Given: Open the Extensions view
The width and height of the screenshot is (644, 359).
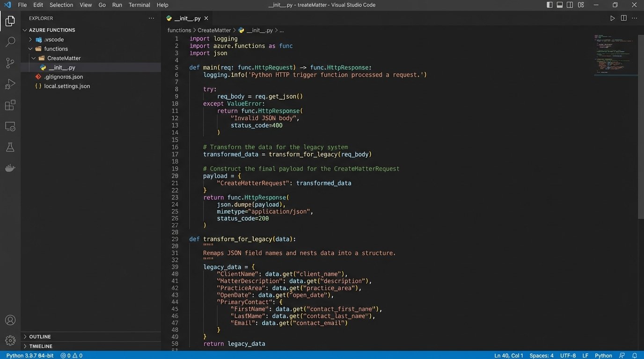Looking at the screenshot, I should [10, 105].
